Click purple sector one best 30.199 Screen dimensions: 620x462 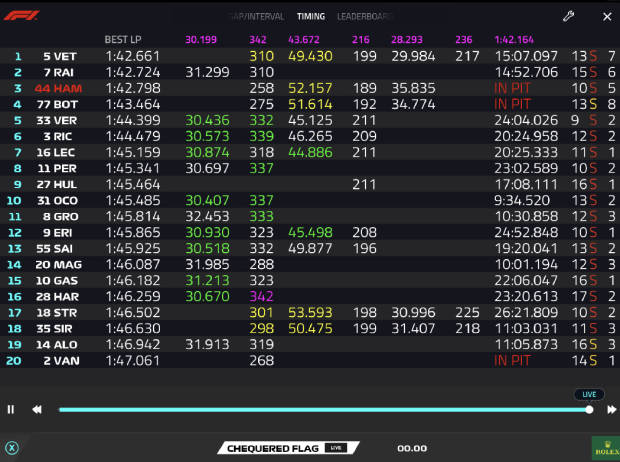click(201, 40)
